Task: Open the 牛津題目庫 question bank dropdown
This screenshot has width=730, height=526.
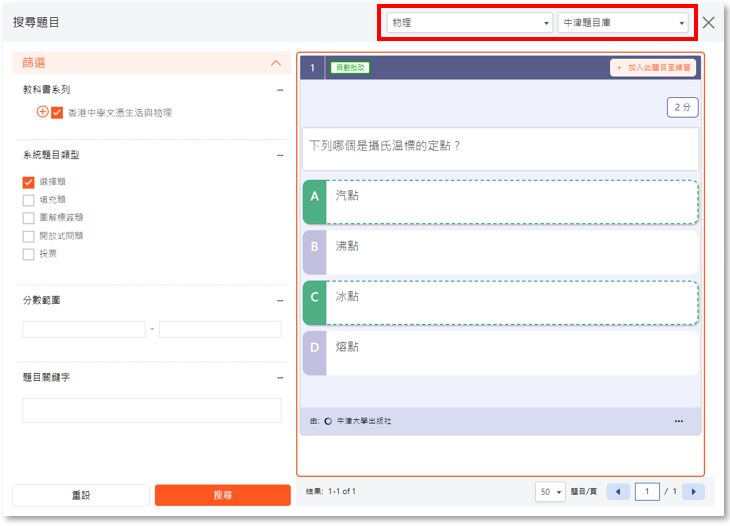Action: coord(621,22)
